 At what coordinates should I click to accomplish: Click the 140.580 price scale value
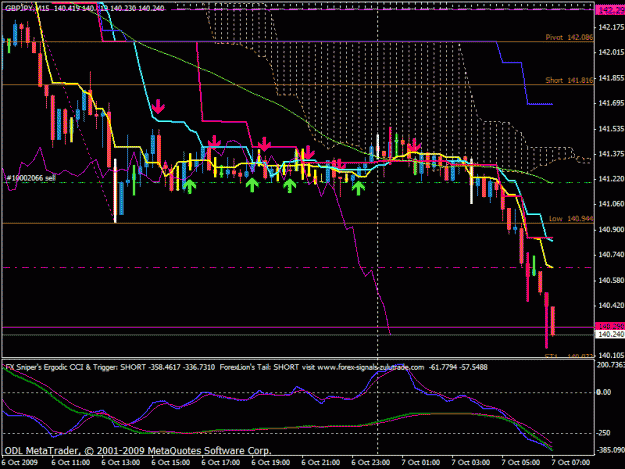point(611,281)
